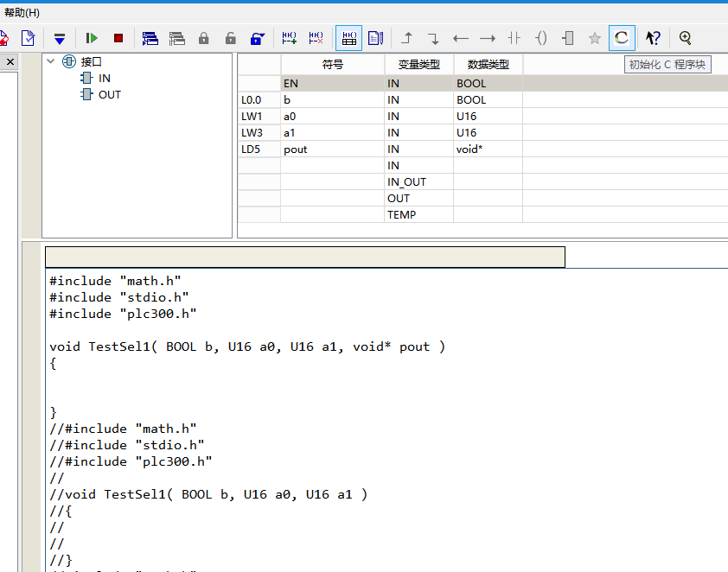728x572 pixels.
Task: Select the symbol cell 'a1'
Action: coord(332,133)
